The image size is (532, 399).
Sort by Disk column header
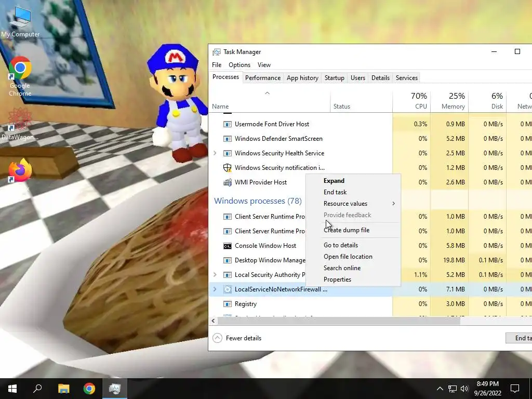487,101
